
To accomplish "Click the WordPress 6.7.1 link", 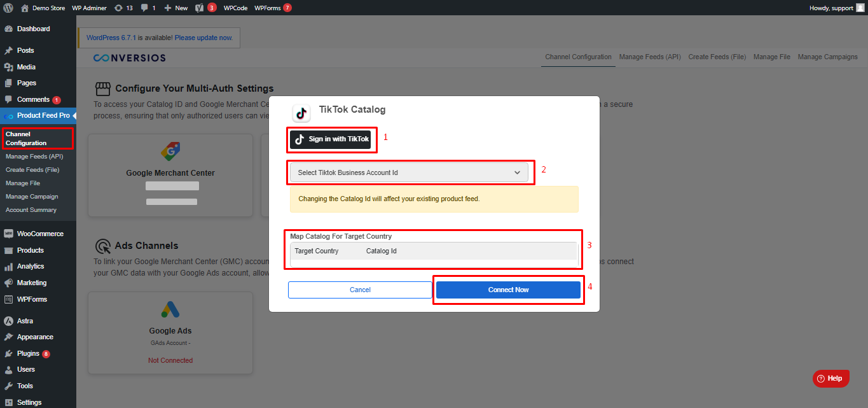I will pos(111,38).
